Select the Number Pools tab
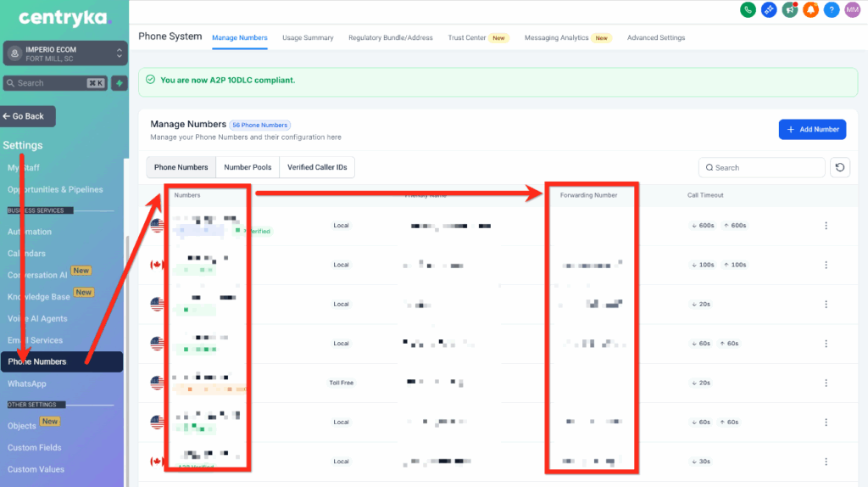Image resolution: width=868 pixels, height=487 pixels. coord(248,167)
